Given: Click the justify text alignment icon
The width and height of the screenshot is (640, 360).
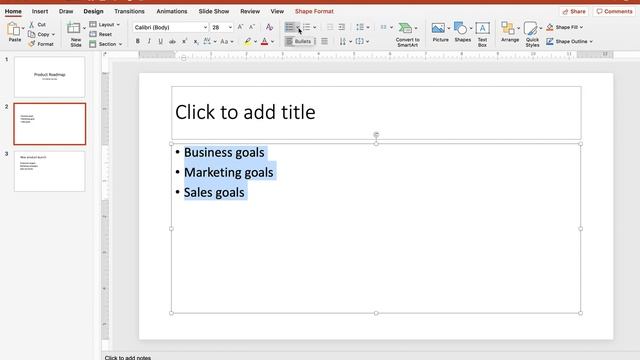Looking at the screenshot, I should coord(324,41).
